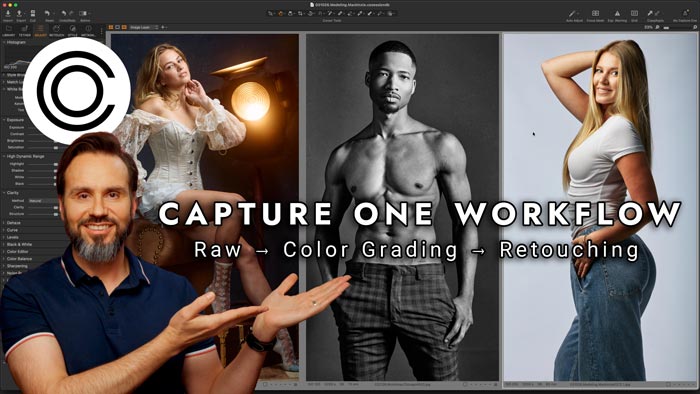Expand the Dehaze panel
This screenshot has width=700, height=394.
4,222
